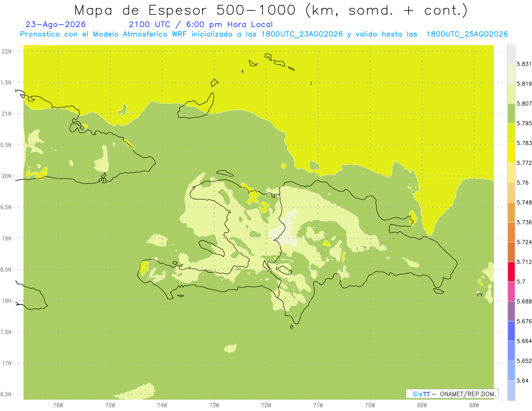Click the '22N' latitude label
This screenshot has width=532, height=411.
7,51
